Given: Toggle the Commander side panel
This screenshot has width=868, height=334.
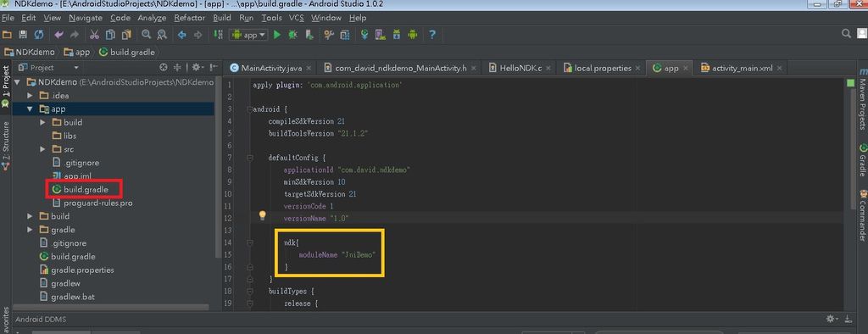Looking at the screenshot, I should tap(862, 216).
